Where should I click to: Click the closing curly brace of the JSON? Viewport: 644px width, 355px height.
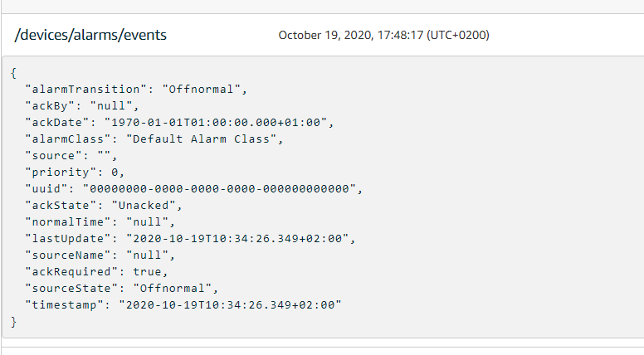(14, 321)
